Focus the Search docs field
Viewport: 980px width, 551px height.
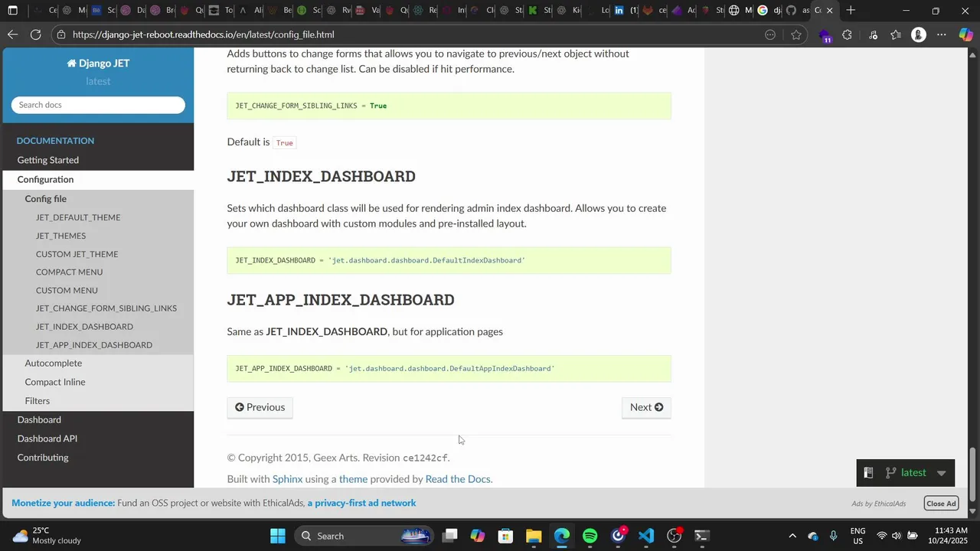point(98,105)
